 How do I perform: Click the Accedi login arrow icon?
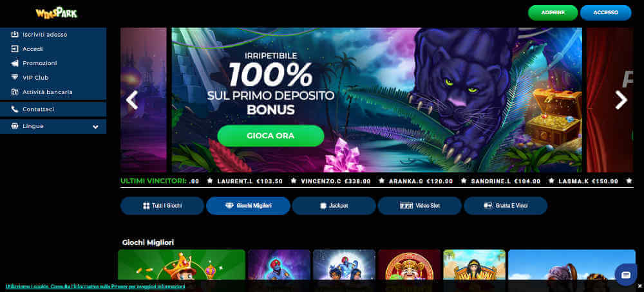pos(15,49)
